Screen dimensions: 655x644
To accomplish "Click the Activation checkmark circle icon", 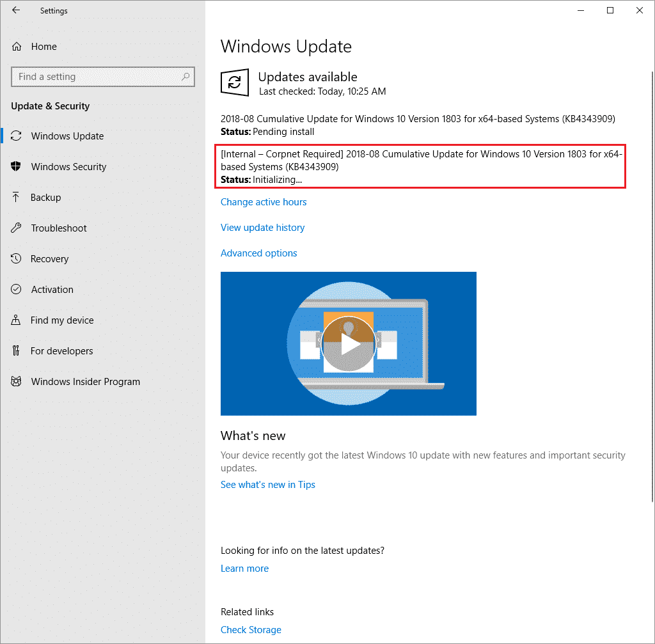I will 16,289.
